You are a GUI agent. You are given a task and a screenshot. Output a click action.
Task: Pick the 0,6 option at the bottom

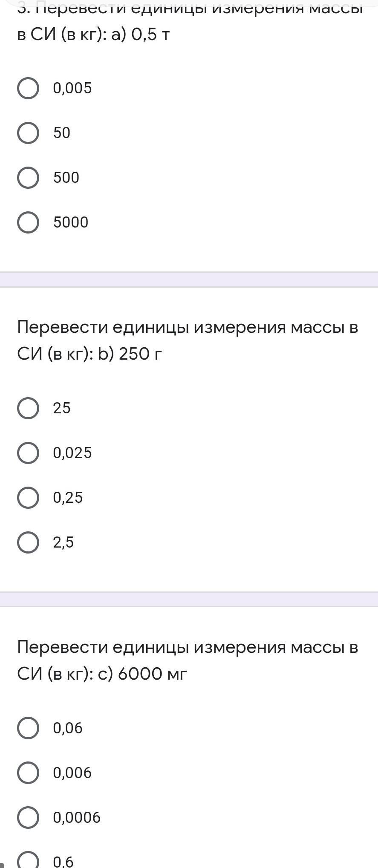click(x=28, y=861)
